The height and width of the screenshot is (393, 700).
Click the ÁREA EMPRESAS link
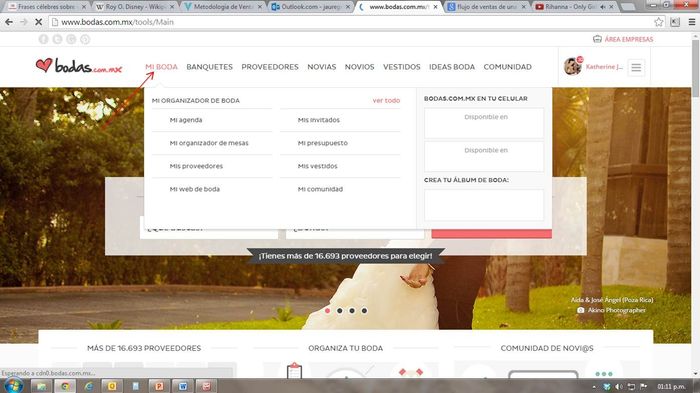click(x=629, y=39)
